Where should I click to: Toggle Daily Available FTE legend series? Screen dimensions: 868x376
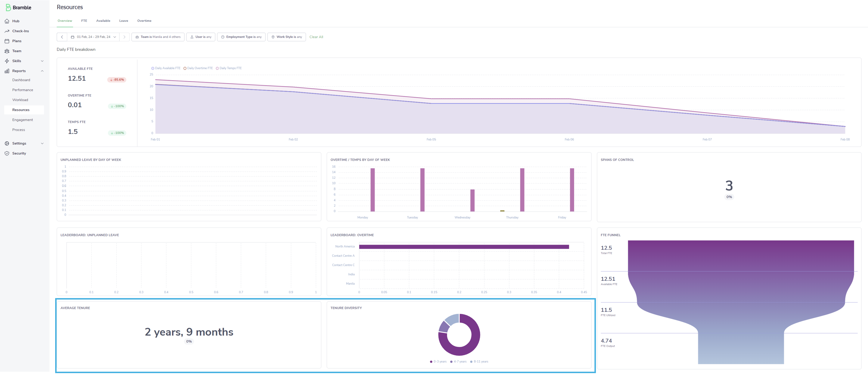(153, 68)
